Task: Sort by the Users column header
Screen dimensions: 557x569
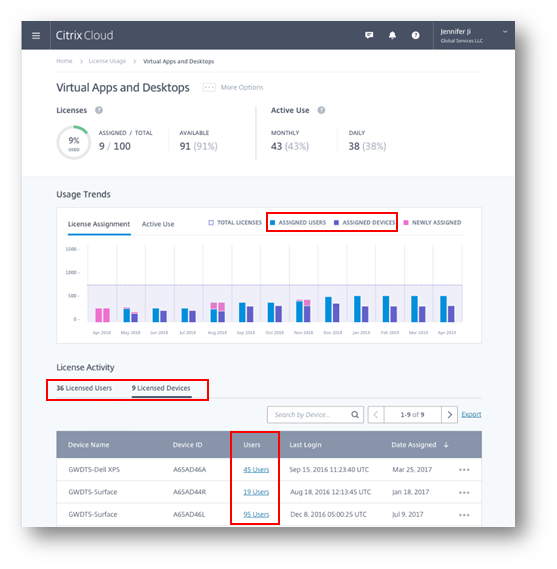Action: click(x=252, y=445)
